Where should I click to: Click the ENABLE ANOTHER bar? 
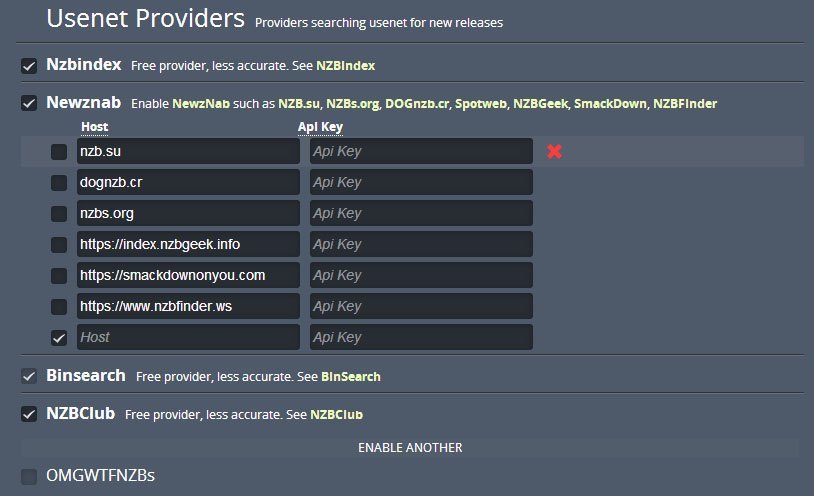point(410,448)
